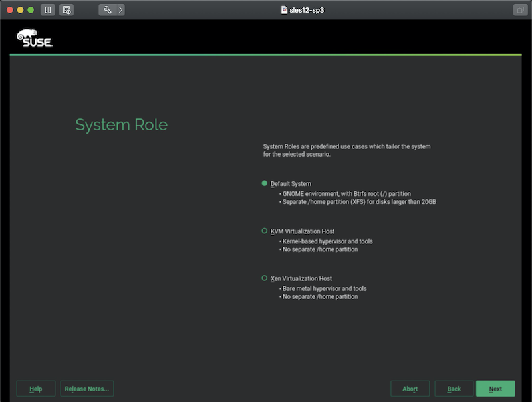Select the Default System radio button

pos(265,183)
